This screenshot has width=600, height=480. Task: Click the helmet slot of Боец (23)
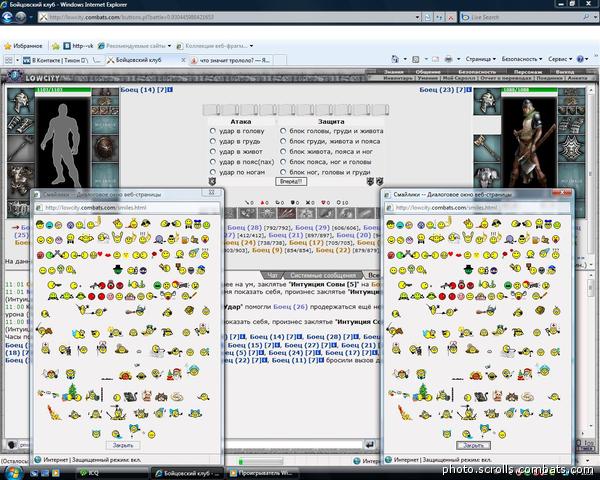pos(487,101)
